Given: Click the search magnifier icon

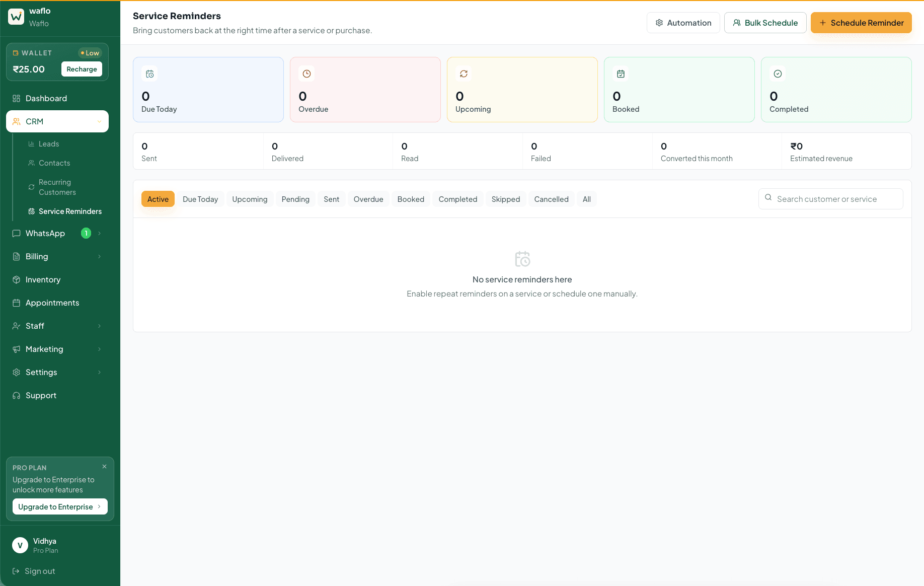Looking at the screenshot, I should (x=768, y=197).
